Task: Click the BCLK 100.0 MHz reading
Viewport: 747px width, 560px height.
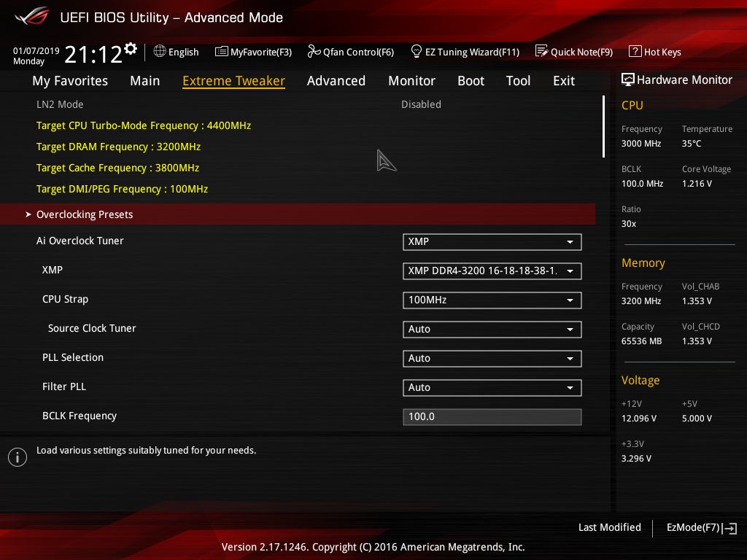Action: coord(642,184)
